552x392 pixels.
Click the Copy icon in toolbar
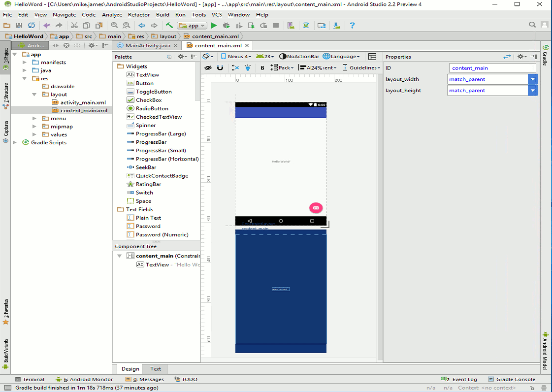(86, 25)
